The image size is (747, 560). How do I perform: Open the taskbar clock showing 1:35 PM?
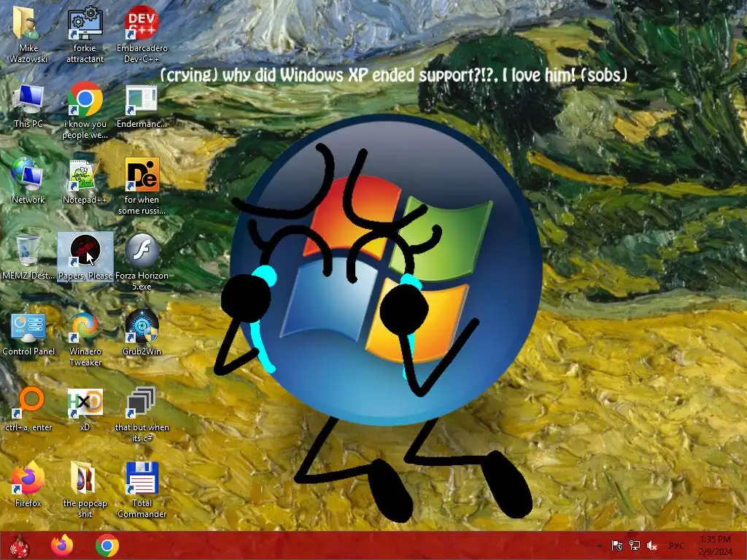coord(716,545)
